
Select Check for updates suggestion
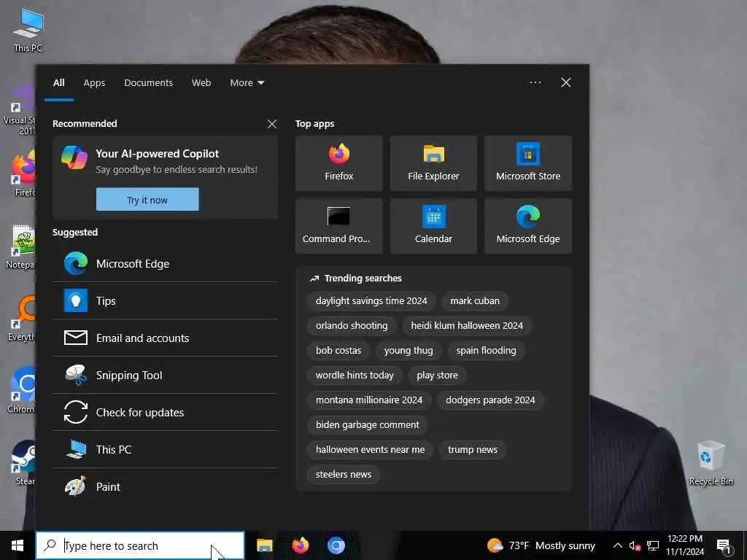pos(166,413)
